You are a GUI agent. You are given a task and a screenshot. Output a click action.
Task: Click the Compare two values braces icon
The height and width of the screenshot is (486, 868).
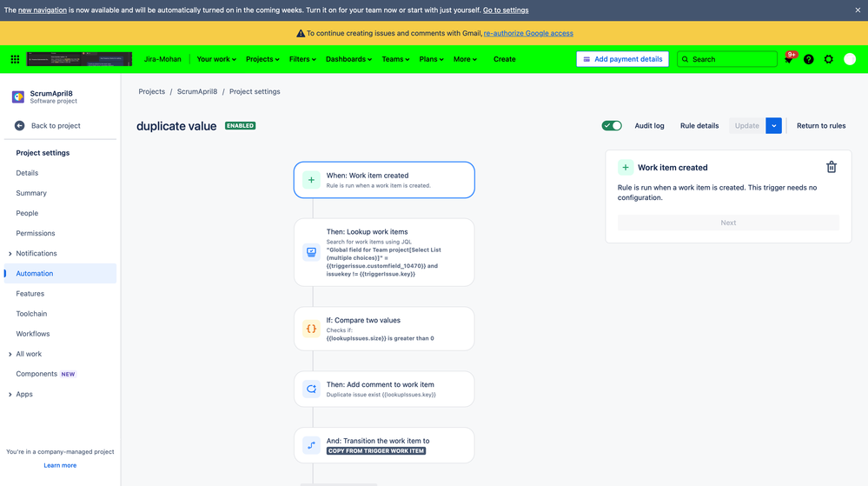311,329
